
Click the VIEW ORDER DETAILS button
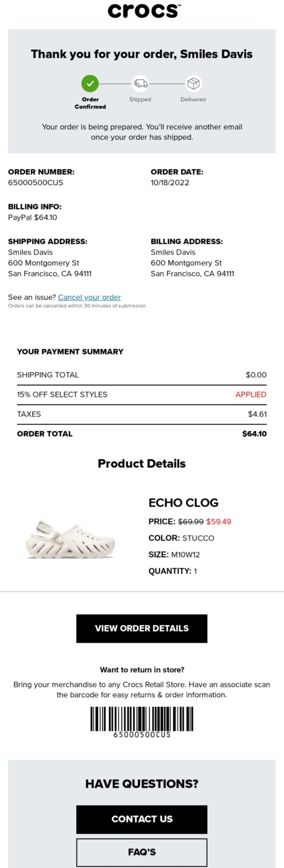click(142, 628)
